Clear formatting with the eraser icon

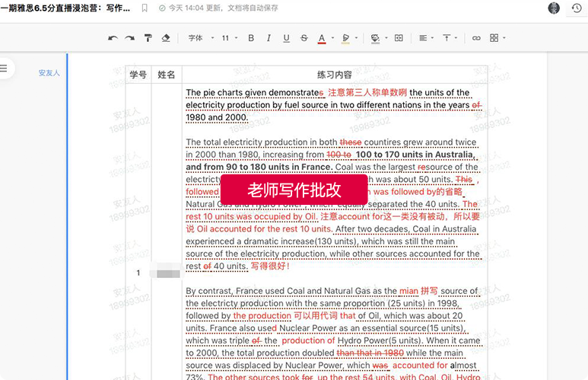coord(166,38)
